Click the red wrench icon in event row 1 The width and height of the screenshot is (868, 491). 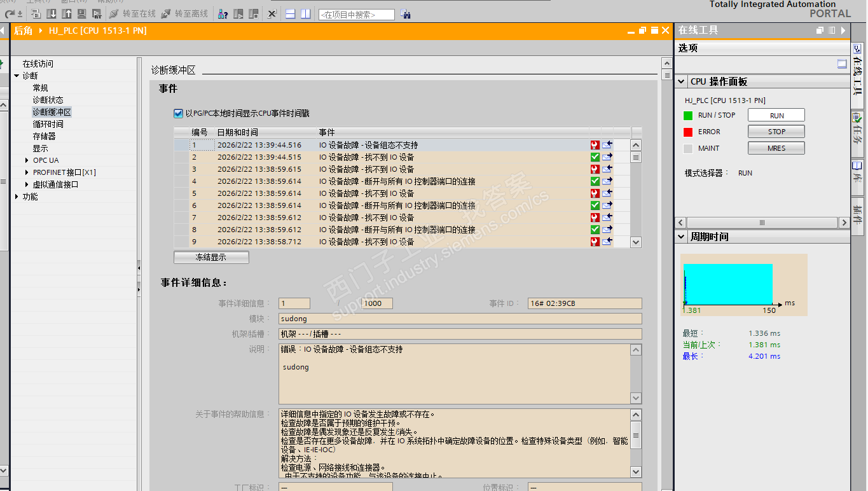click(595, 145)
